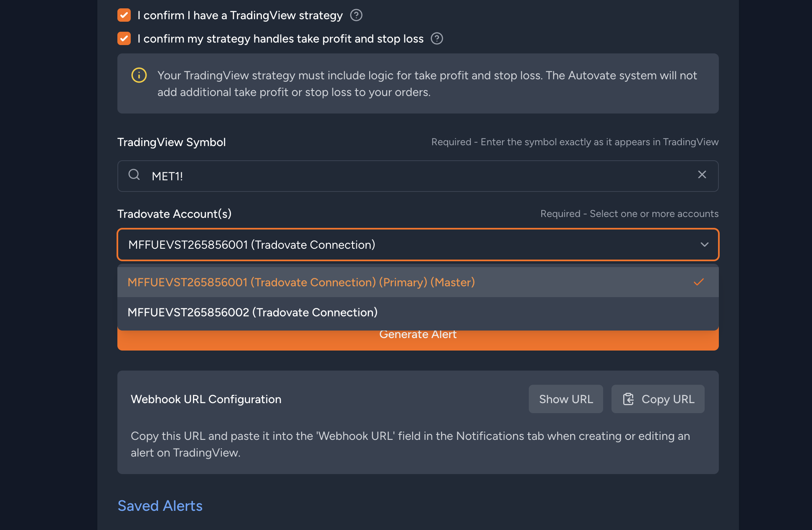This screenshot has width=812, height=530.
Task: Click the Copy URL button
Action: point(658,399)
